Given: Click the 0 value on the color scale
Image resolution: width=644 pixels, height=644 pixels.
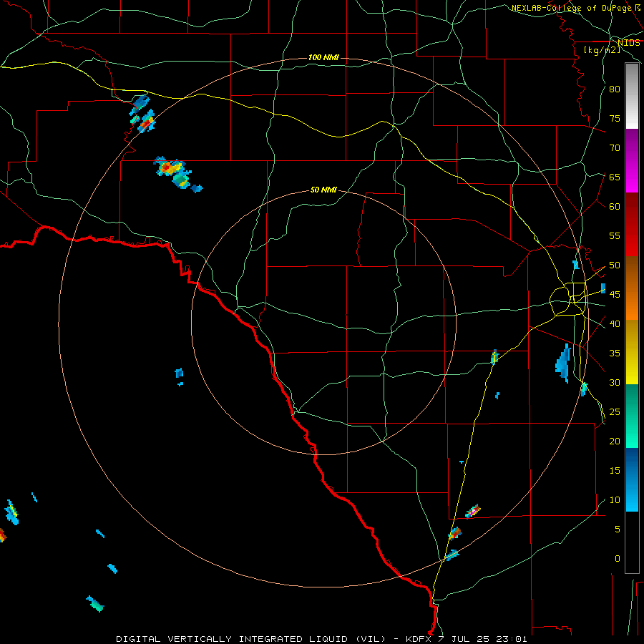Looking at the screenshot, I should pyautogui.click(x=618, y=559).
